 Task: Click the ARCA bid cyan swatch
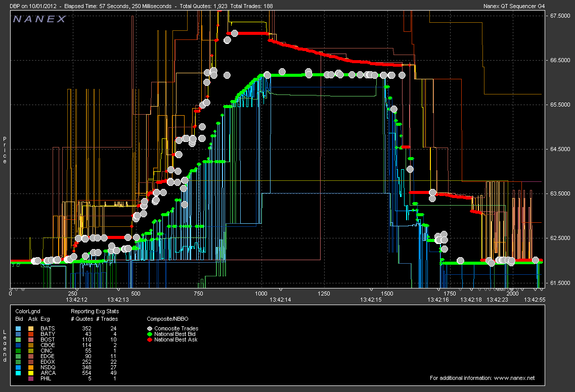click(18, 373)
